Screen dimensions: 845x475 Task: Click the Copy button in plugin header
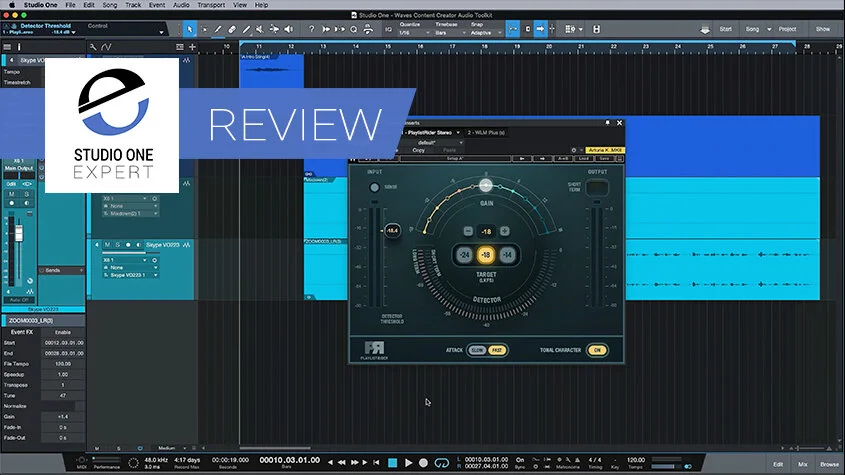[418, 150]
